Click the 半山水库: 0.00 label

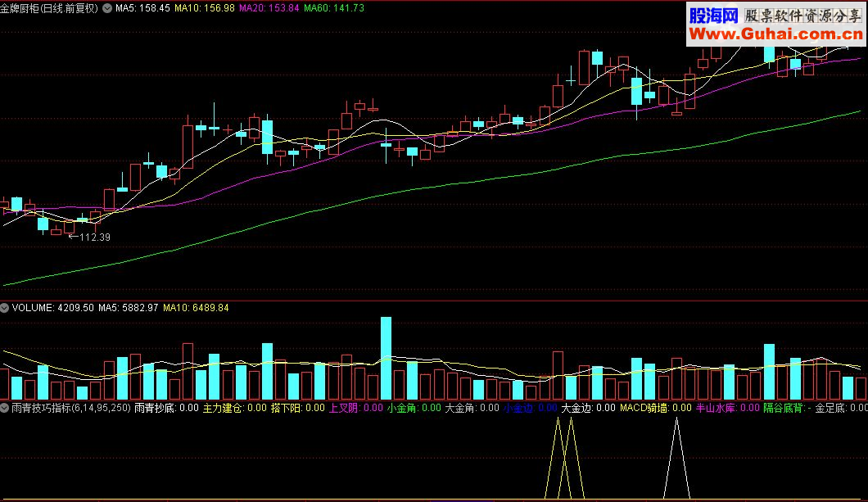[x=727, y=408]
